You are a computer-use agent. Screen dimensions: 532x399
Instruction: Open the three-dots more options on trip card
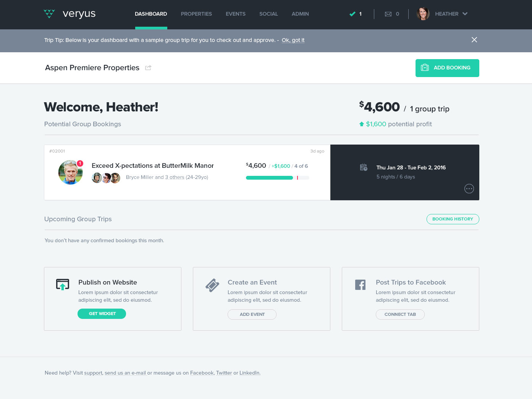pos(469,189)
